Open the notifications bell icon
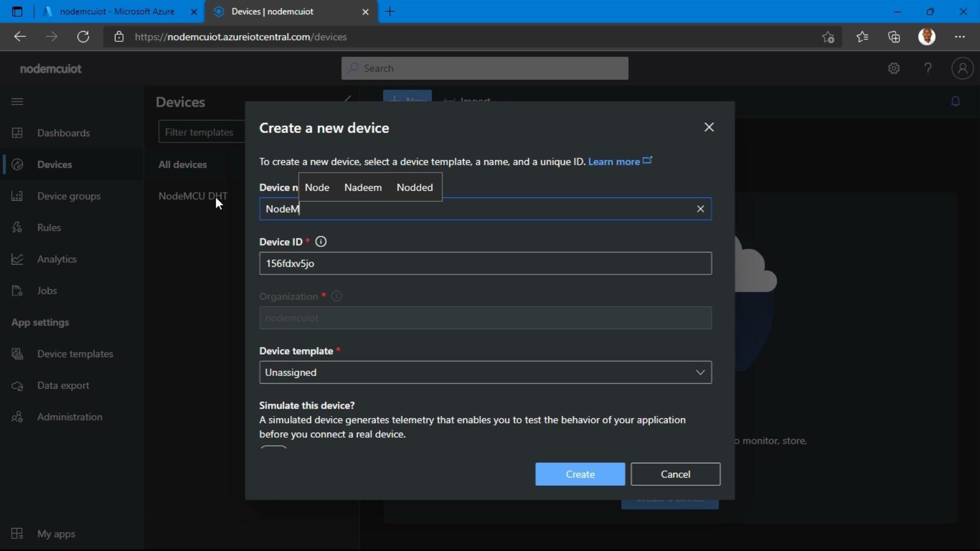 point(955,102)
